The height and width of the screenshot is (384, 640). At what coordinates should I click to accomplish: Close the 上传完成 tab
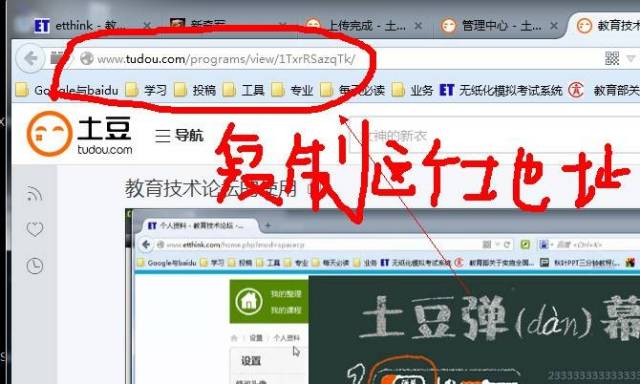tap(418, 26)
